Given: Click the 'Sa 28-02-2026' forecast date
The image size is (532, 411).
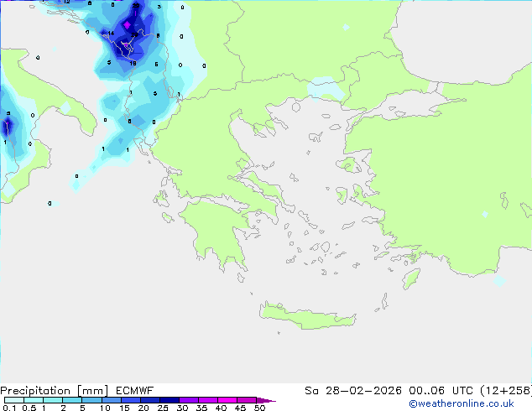Looking at the screenshot, I should tap(353, 391).
